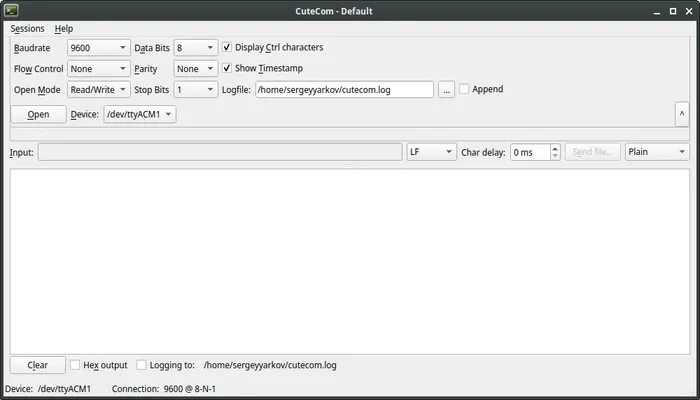Screen dimensions: 700x400
Task: Close the CuteCom window
Action: 689,11
